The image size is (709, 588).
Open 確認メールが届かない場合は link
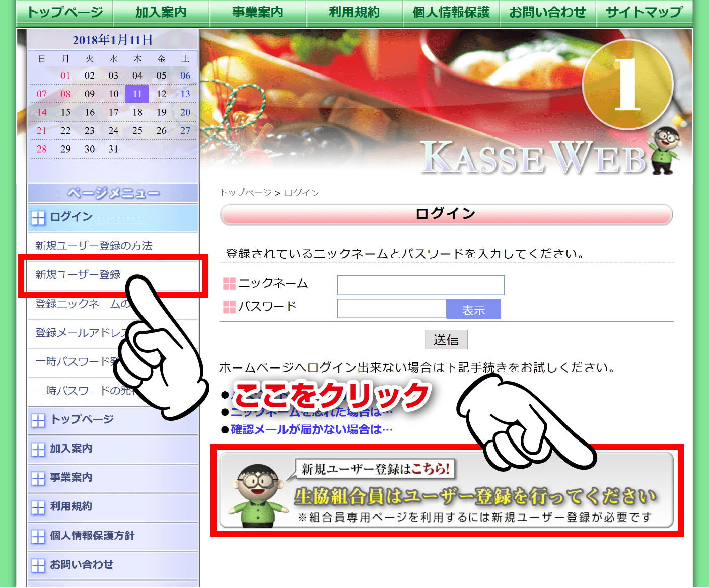[311, 429]
